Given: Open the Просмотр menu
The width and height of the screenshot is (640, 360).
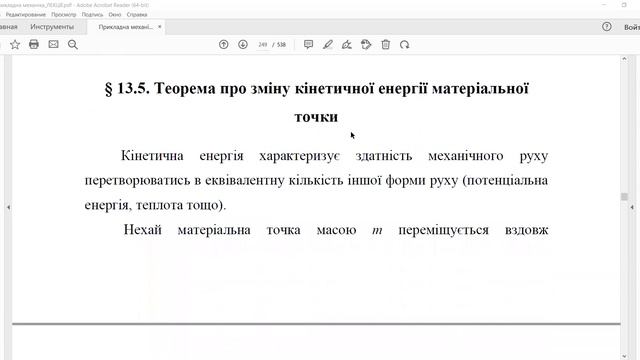Looking at the screenshot, I should pos(64,14).
